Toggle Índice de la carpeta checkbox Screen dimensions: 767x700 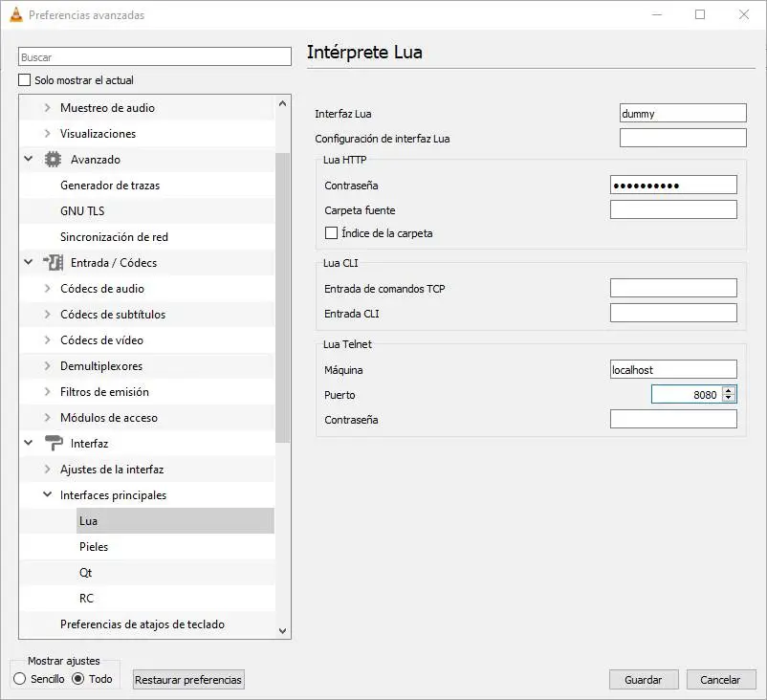click(x=331, y=232)
